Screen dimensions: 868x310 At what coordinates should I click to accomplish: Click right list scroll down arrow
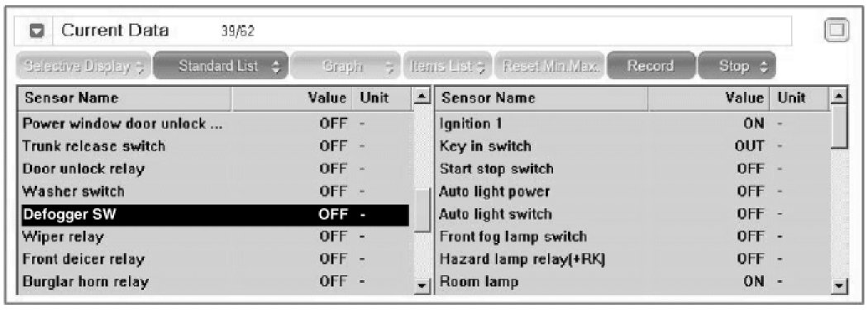[840, 284]
